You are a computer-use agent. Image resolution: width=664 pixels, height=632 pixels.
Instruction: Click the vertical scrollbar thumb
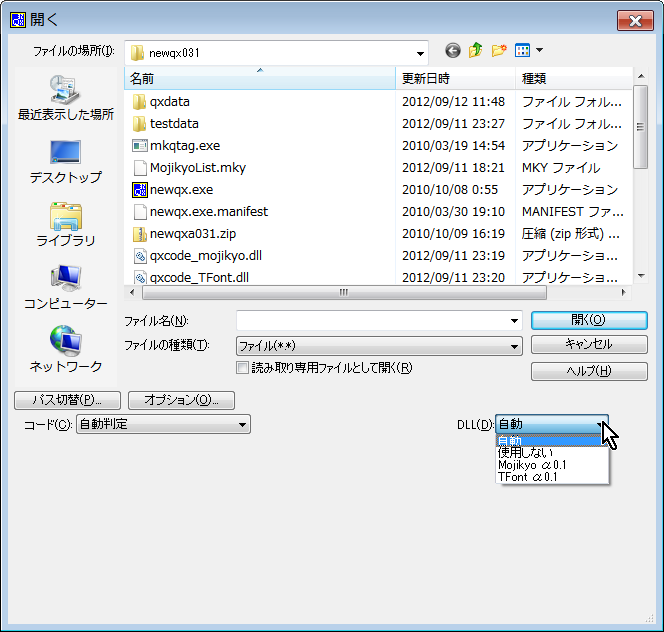coord(640,127)
